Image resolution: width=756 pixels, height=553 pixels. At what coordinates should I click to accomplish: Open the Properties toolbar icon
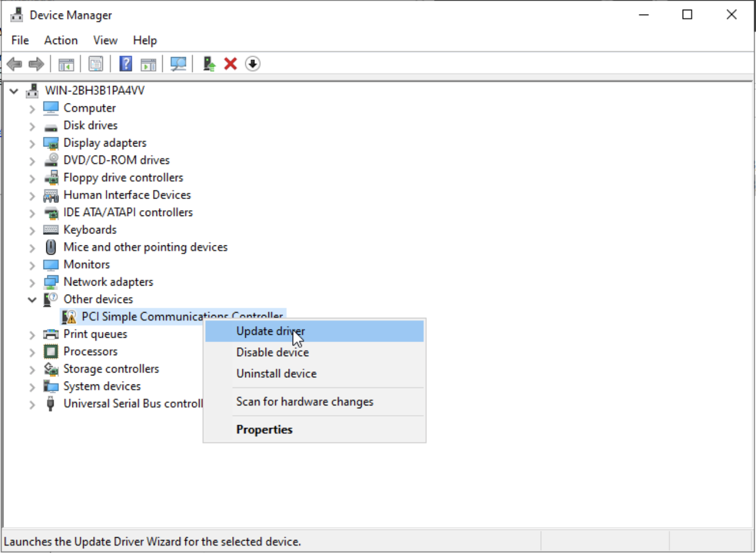pos(95,64)
